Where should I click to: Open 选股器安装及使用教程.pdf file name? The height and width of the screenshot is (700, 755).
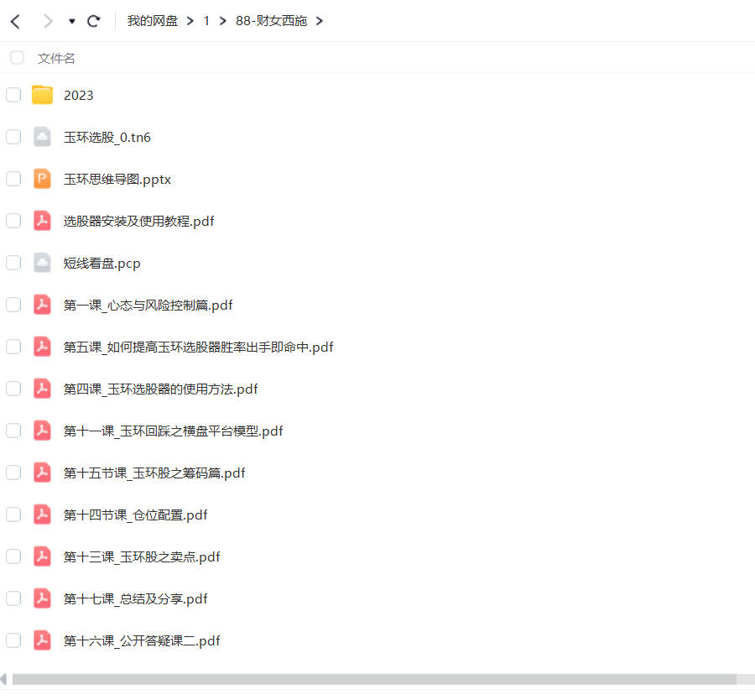point(138,221)
